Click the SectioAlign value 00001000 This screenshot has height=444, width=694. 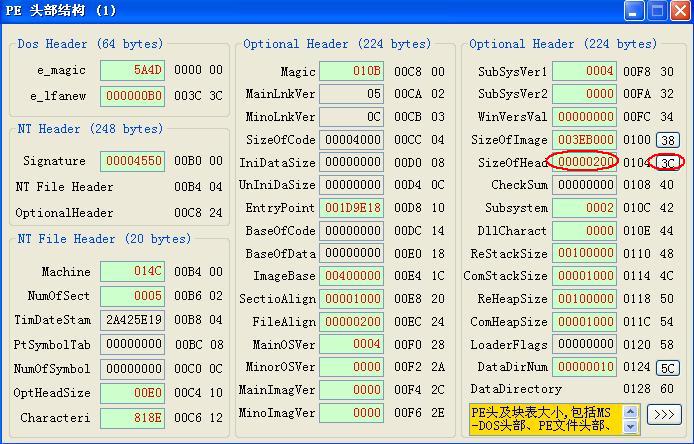click(x=351, y=299)
